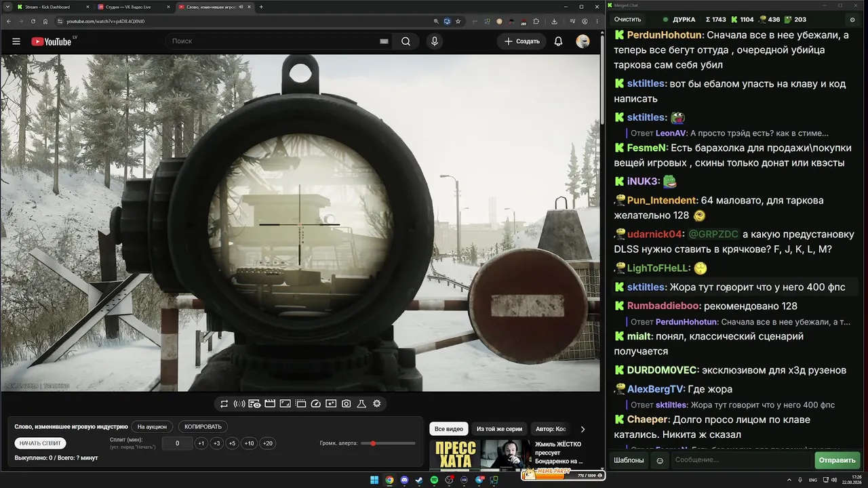Add 10 minutes with the +10 button
This screenshot has height=488, width=868.
click(x=250, y=443)
